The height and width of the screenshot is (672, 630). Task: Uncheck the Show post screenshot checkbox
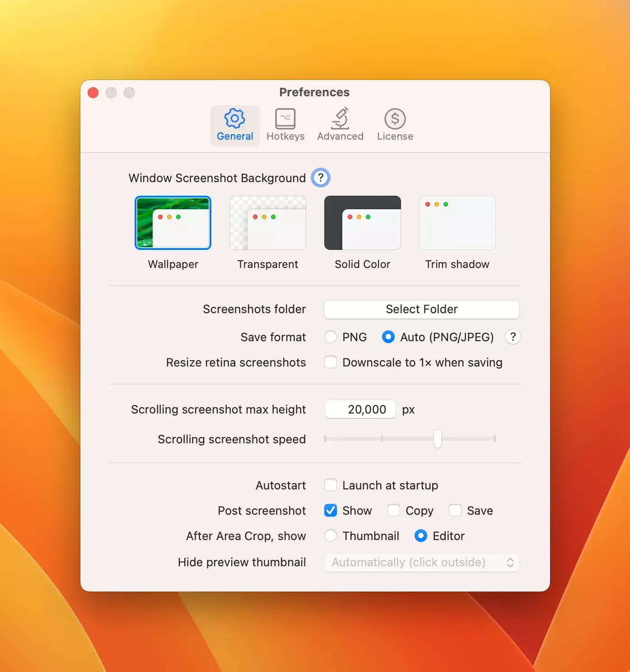click(331, 511)
